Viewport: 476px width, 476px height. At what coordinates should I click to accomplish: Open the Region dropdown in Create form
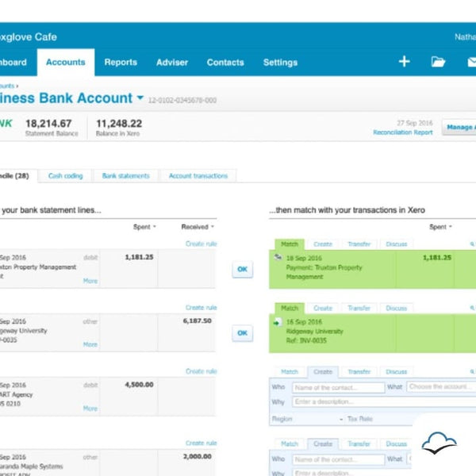[x=341, y=417]
